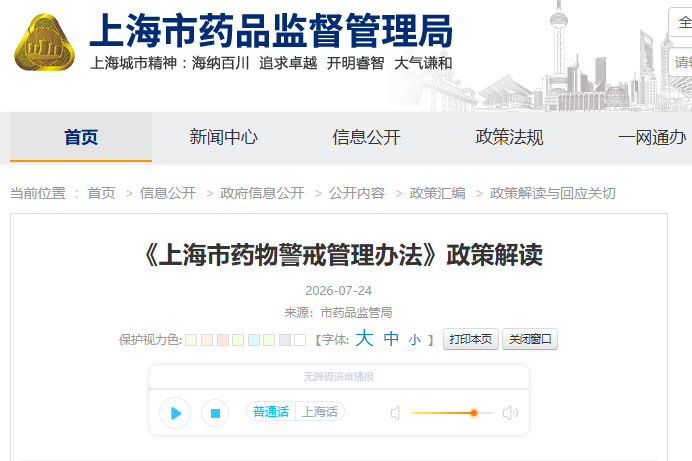The image size is (692, 461).
Task: Click the site title 上海市药品监督管理局
Action: 271,31
